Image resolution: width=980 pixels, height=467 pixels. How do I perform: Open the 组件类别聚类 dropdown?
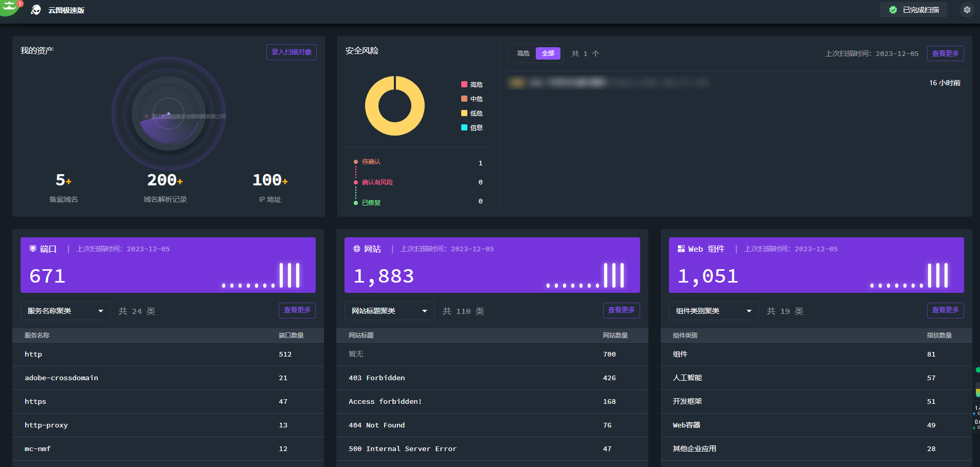click(713, 311)
